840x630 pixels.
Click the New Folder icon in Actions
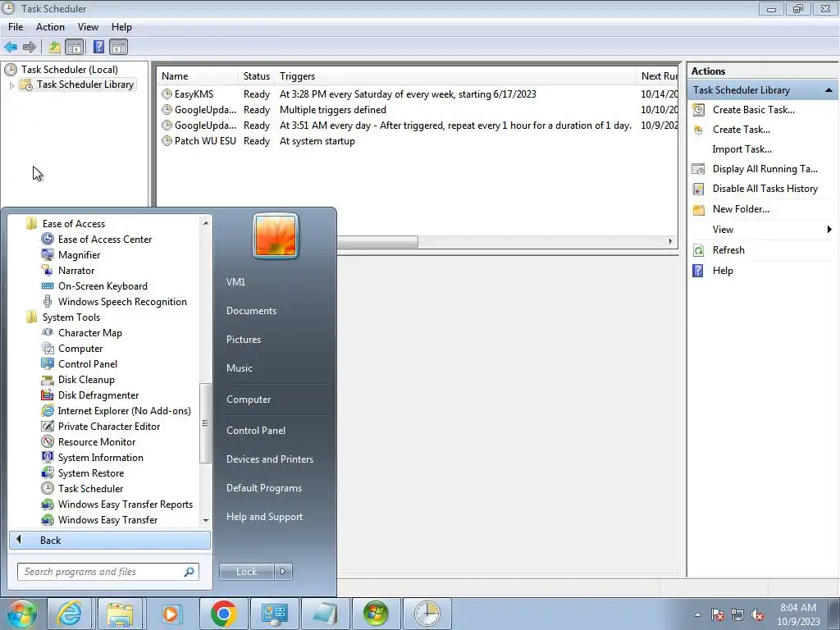click(x=698, y=209)
